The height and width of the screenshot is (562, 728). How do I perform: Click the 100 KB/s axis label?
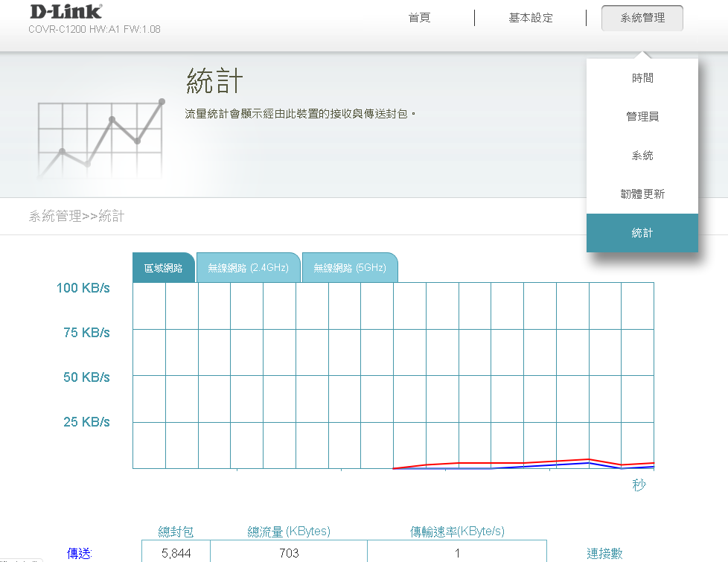[83, 288]
